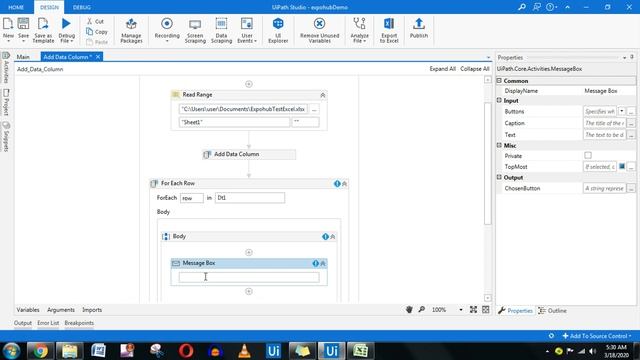Open the Error List panel
The width and height of the screenshot is (640, 360).
48,323
